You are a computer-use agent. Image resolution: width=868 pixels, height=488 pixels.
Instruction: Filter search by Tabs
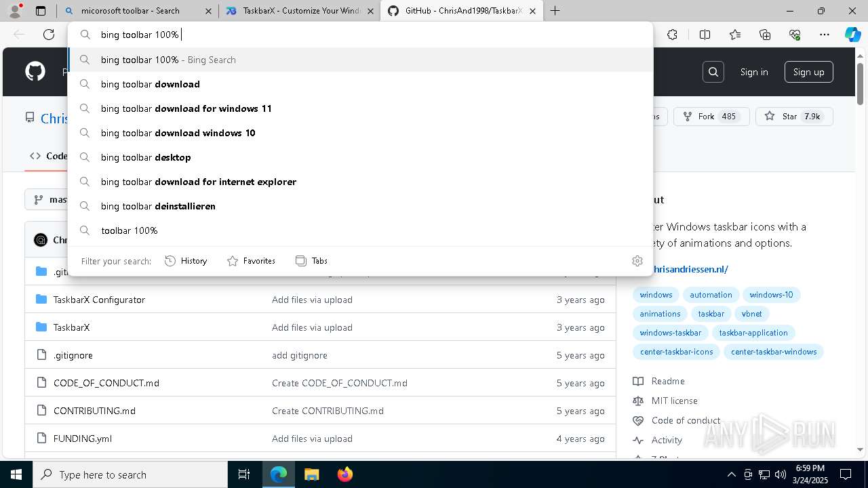click(x=311, y=261)
